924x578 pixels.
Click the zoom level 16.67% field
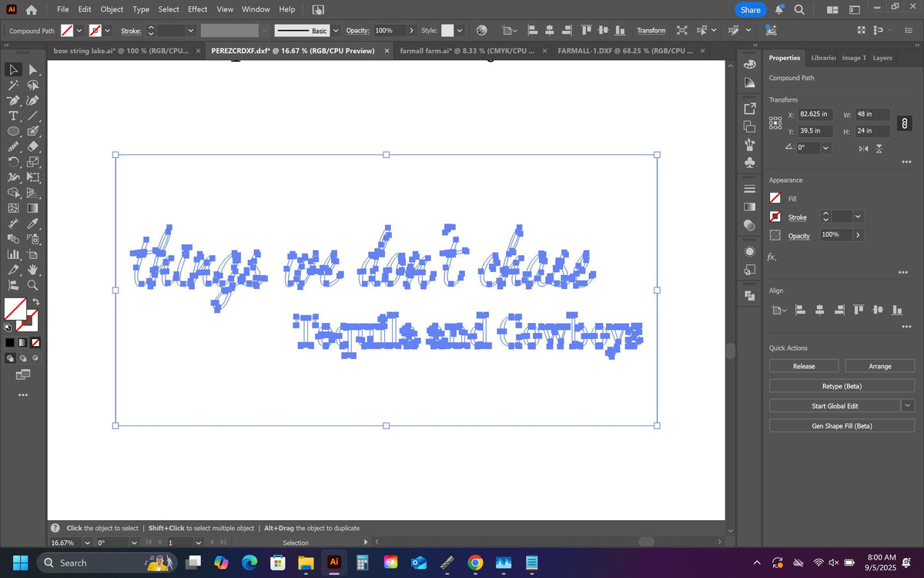pos(65,543)
